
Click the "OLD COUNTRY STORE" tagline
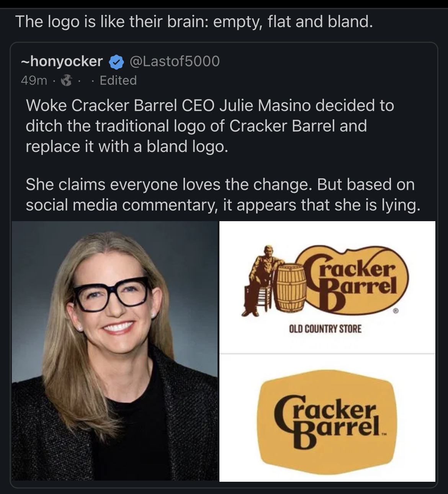coord(325,329)
